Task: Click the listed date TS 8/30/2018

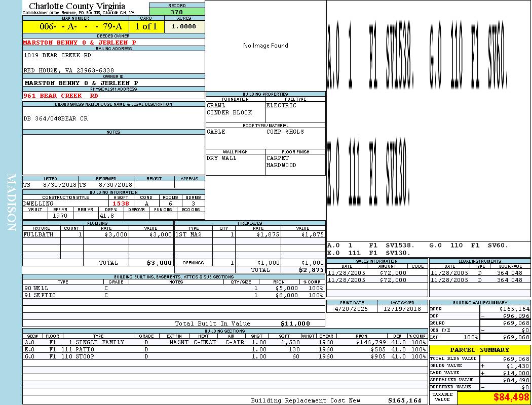Action: click(x=50, y=185)
